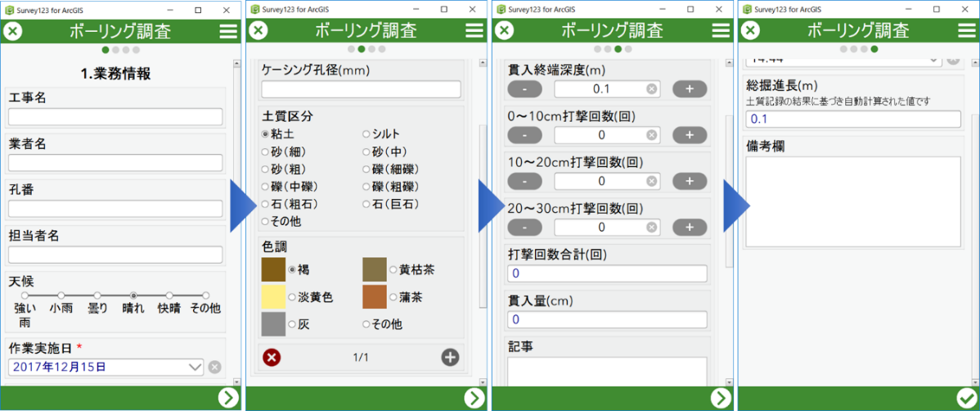Click the red delete record icon
980x411 pixels.
pos(272,357)
